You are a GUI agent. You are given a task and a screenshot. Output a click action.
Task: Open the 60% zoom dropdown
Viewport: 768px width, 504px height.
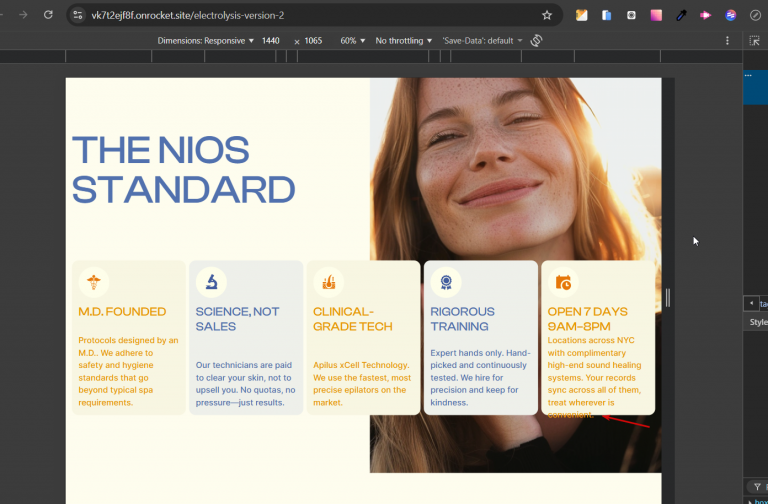click(353, 41)
